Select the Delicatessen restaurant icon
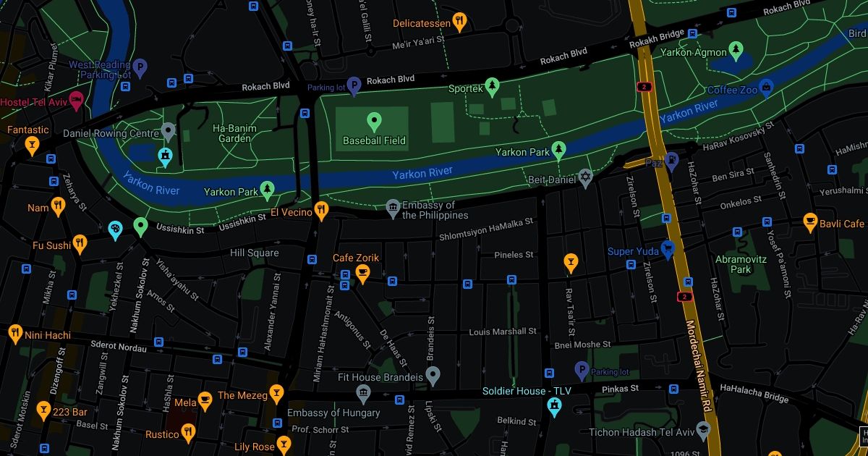Viewport: 868px width, 456px height. (x=459, y=22)
